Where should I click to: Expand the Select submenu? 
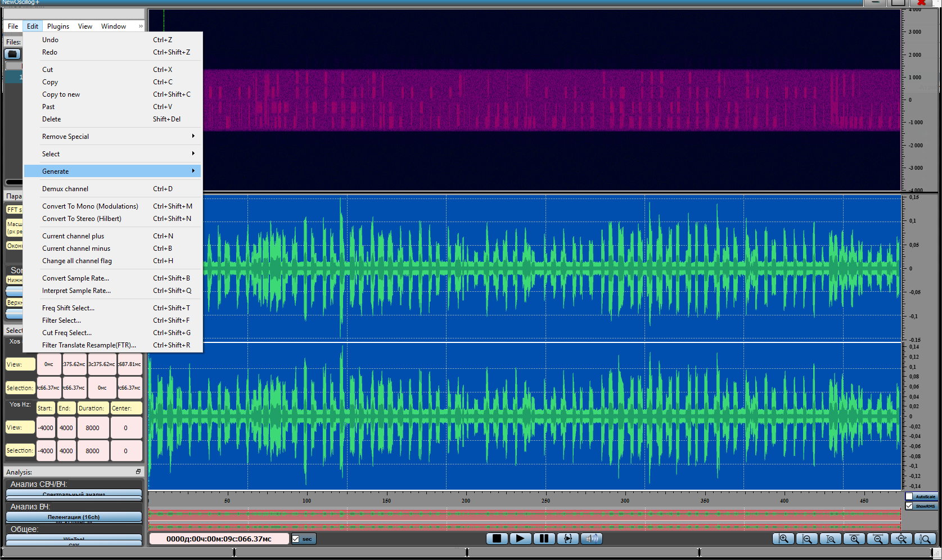pyautogui.click(x=113, y=153)
